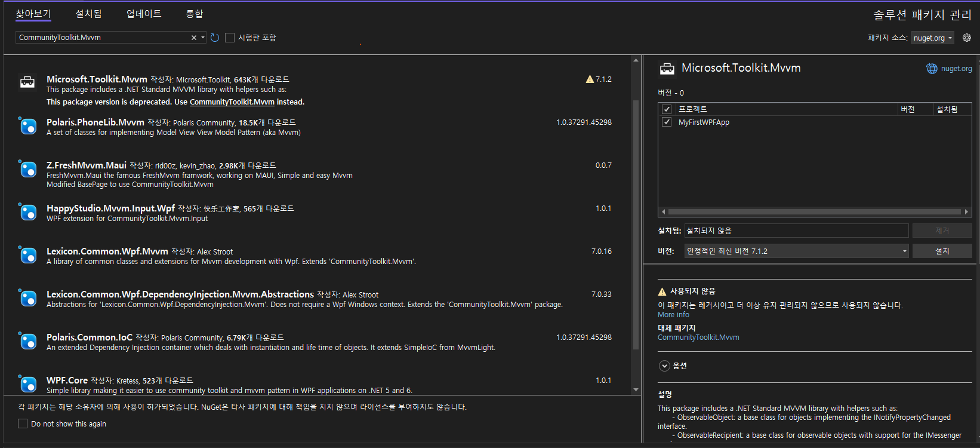Click the project list scroll right arrow
980x448 pixels.
pos(966,211)
